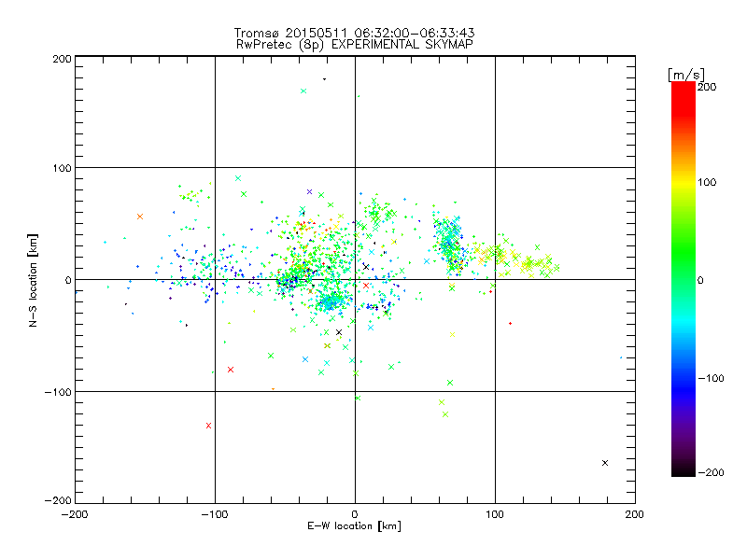This screenshot has width=747, height=560.
Task: Click the title line "Tromsø 20150511 06:32:00-06:33:43"
Action: click(354, 33)
